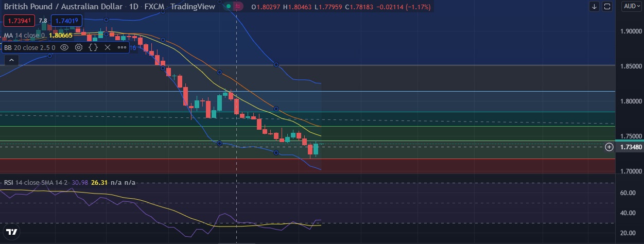Open BB indicator source code braces
The width and height of the screenshot is (644, 244).
coord(93,47)
